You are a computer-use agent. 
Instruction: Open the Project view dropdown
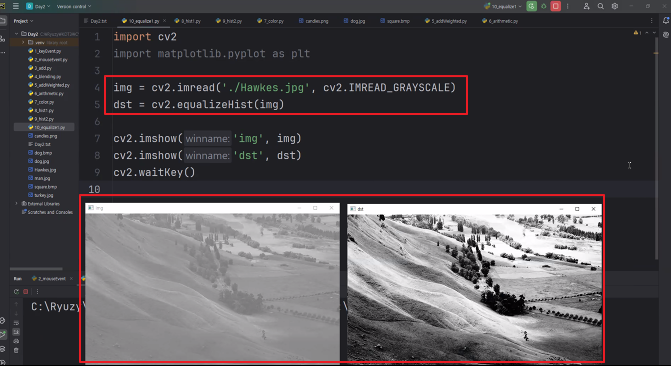pyautogui.click(x=23, y=21)
